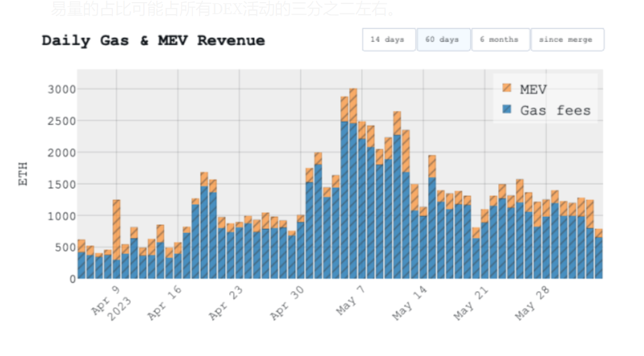Click the ETH y-axis title
The height and width of the screenshot is (356, 644).
coord(23,174)
